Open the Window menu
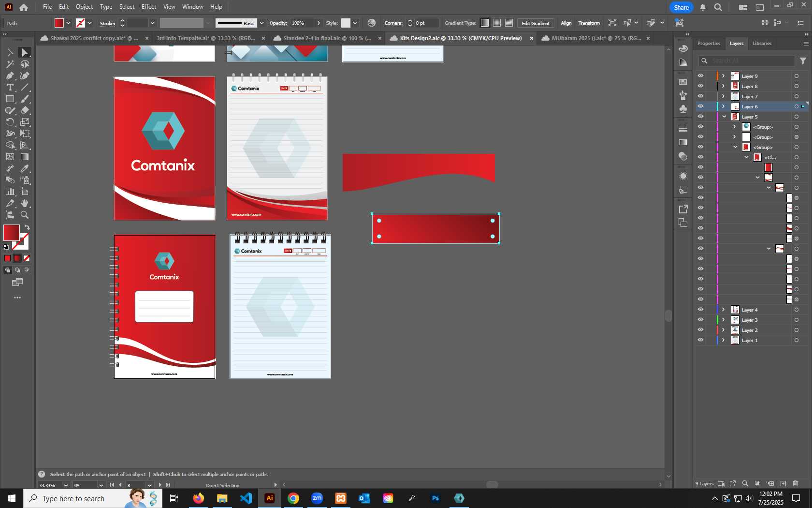Image resolution: width=812 pixels, height=508 pixels. [x=193, y=7]
